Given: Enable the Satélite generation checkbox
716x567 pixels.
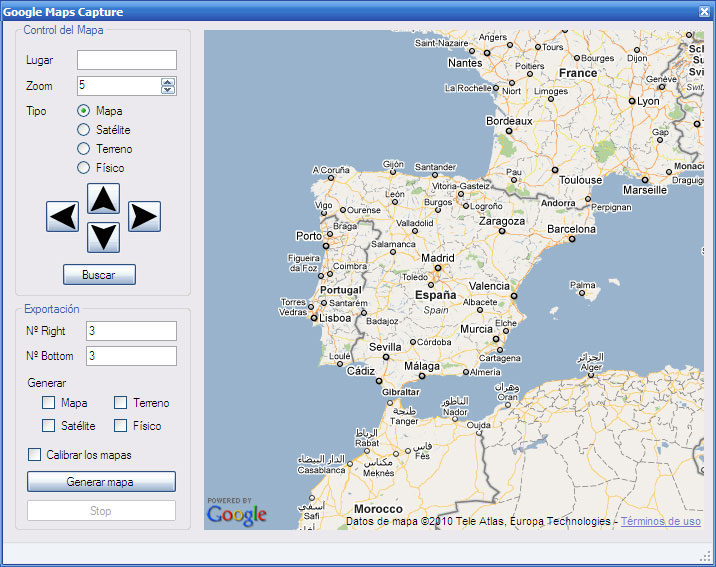Looking at the screenshot, I should [x=48, y=425].
